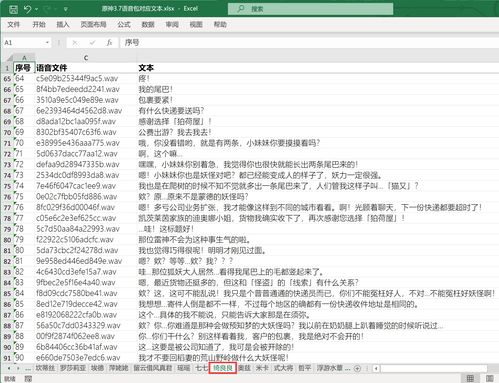Select cell 9e958ed446ed849e.wav

pos(86,261)
